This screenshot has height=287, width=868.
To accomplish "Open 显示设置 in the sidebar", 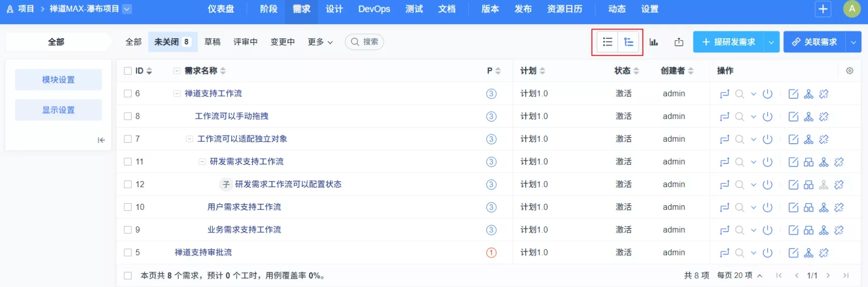I will (x=59, y=110).
